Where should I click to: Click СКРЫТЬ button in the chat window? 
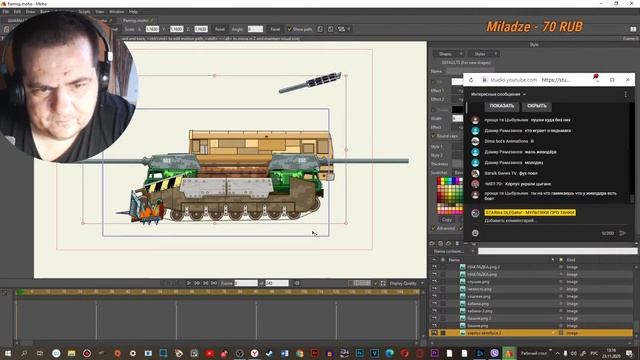536,106
